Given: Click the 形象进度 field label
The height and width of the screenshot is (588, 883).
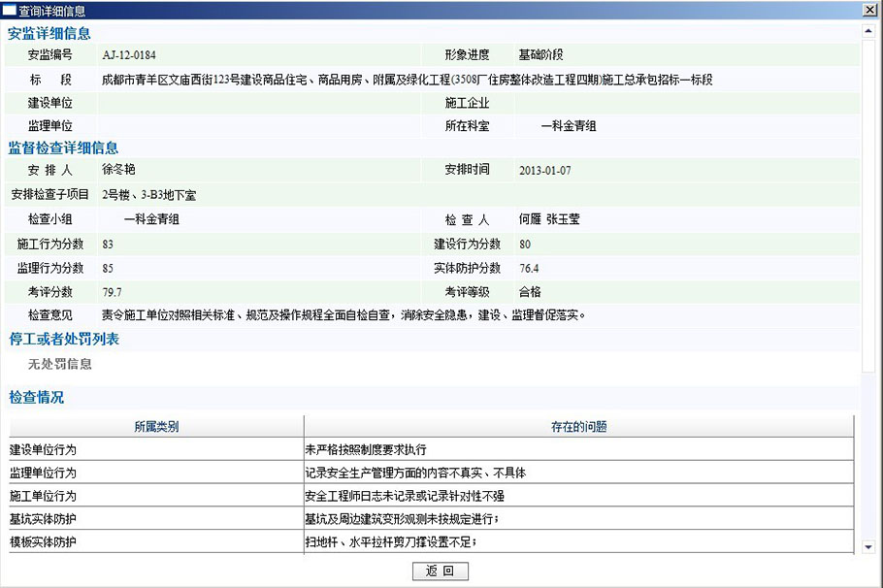Looking at the screenshot, I should point(467,54).
